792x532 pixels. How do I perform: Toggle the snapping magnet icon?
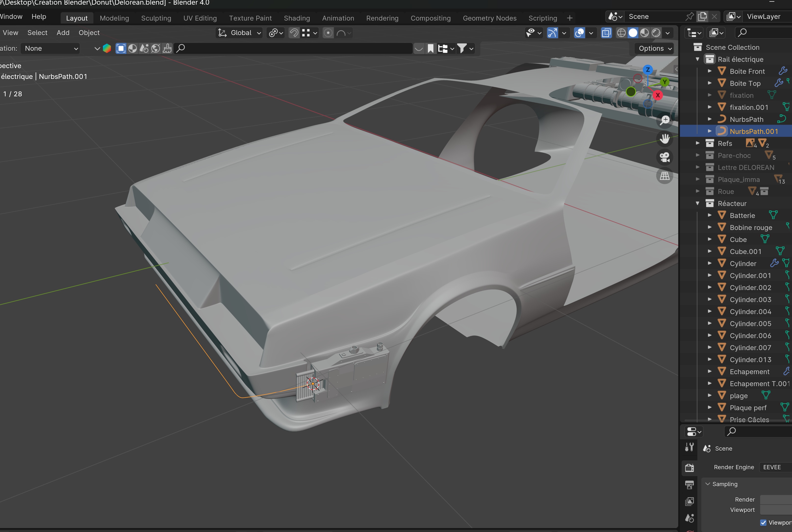pos(294,33)
